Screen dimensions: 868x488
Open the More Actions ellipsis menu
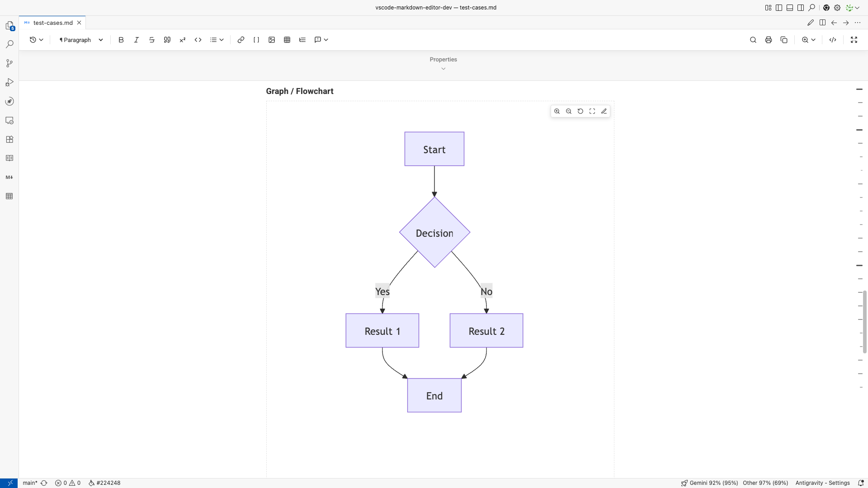pyautogui.click(x=858, y=23)
